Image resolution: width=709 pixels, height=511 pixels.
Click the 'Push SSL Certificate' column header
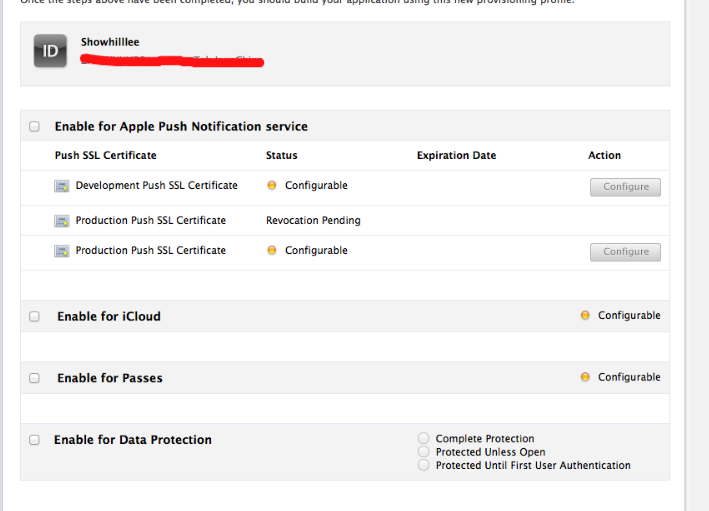tap(105, 155)
